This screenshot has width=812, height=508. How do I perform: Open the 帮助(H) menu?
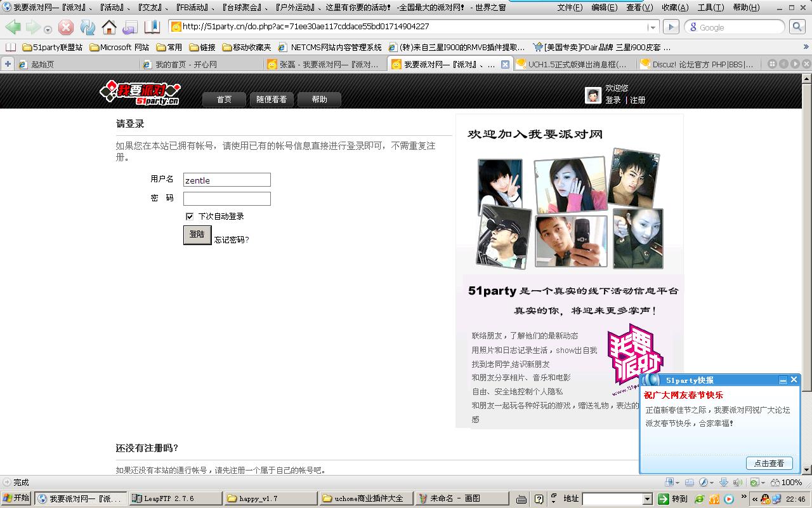746,8
